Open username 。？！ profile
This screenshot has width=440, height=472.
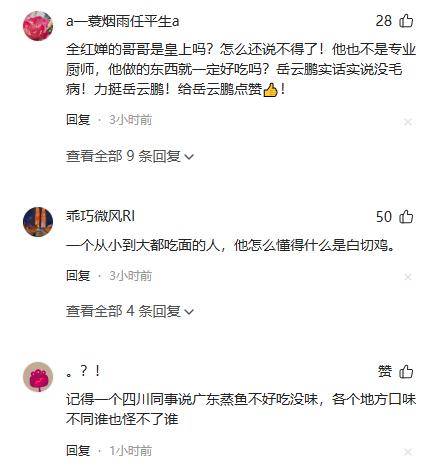pyautogui.click(x=83, y=371)
